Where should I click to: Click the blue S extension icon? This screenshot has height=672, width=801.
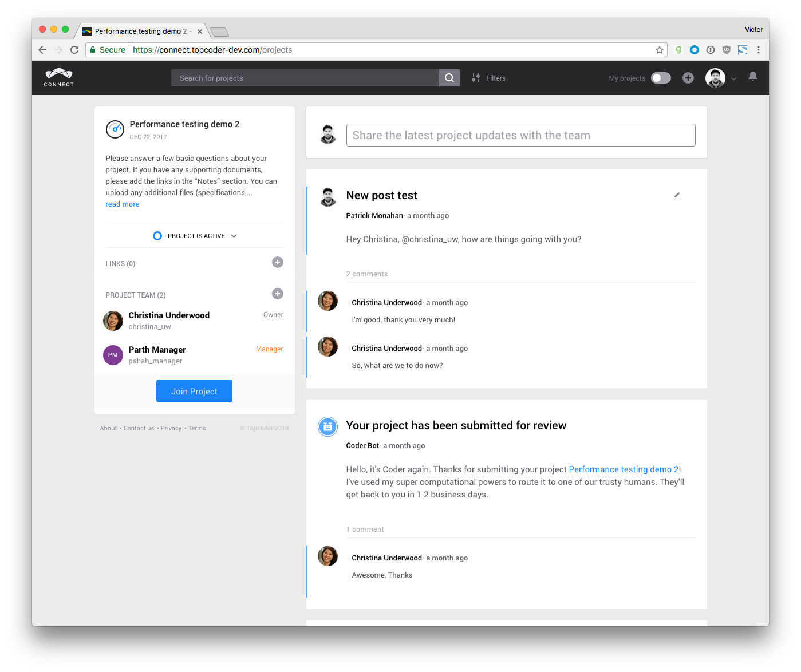(743, 50)
